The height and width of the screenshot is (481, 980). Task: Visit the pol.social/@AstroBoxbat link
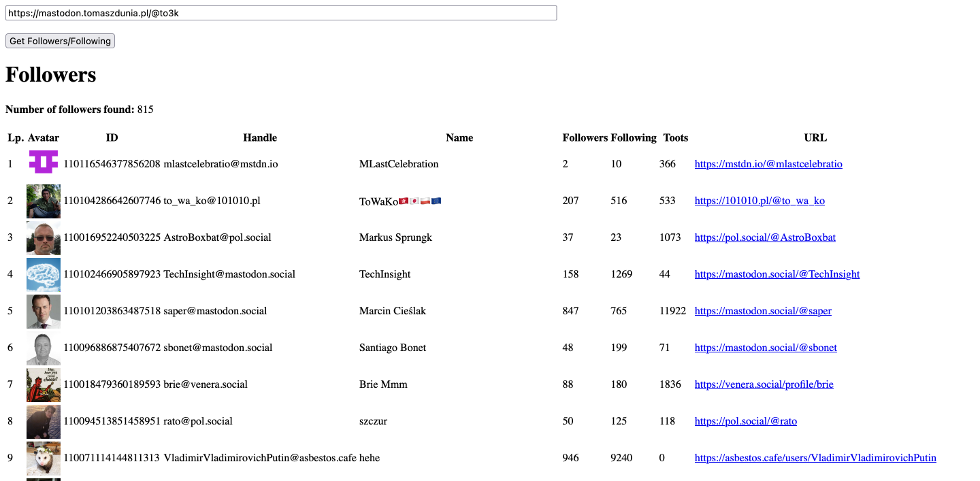click(765, 237)
